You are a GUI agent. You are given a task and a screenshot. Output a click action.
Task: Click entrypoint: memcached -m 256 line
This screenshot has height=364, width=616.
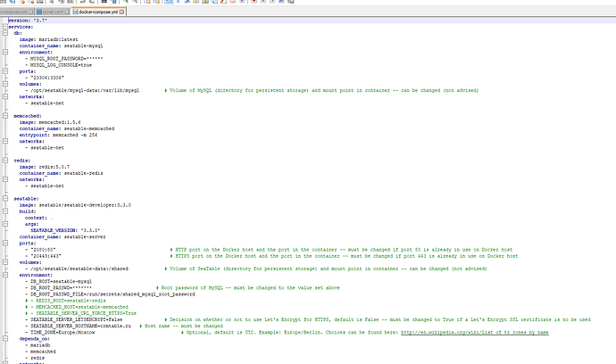click(59, 135)
